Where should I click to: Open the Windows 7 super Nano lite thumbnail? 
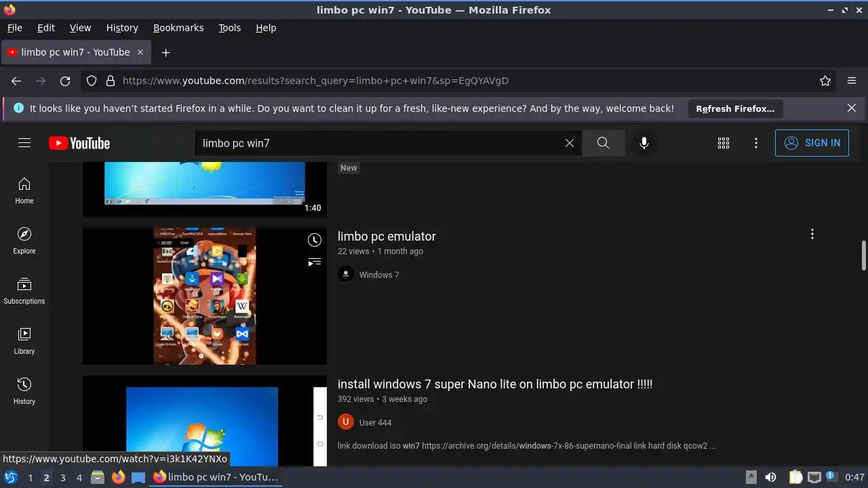pos(205,421)
